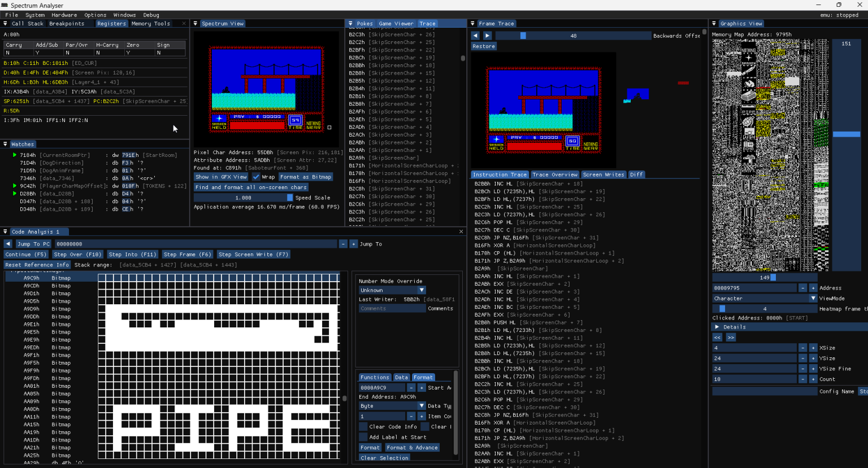The width and height of the screenshot is (868, 468).
Task: Switch to the Screen Writes tab
Action: click(604, 174)
